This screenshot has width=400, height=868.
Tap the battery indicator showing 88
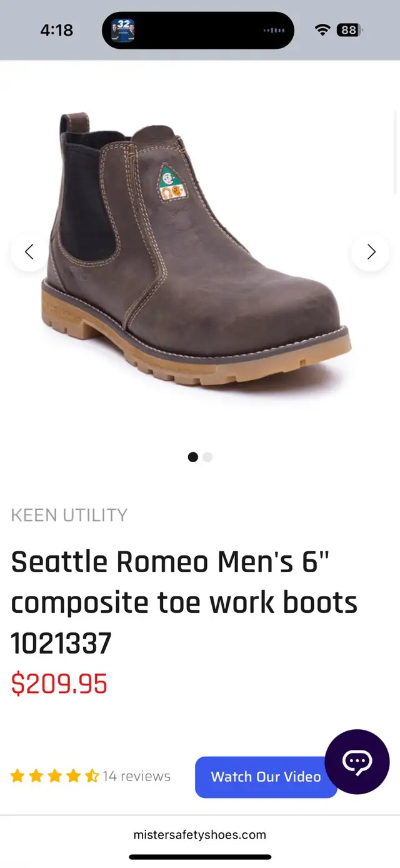[x=349, y=30]
